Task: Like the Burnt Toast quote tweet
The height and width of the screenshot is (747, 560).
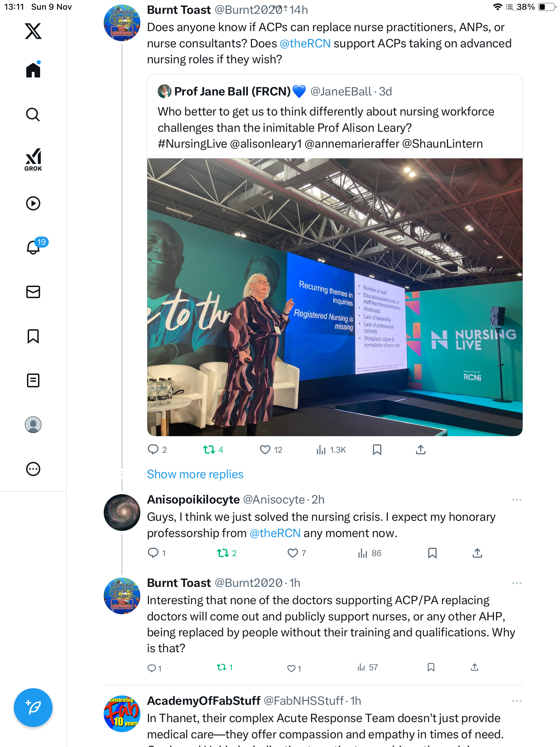Action: pos(265,450)
